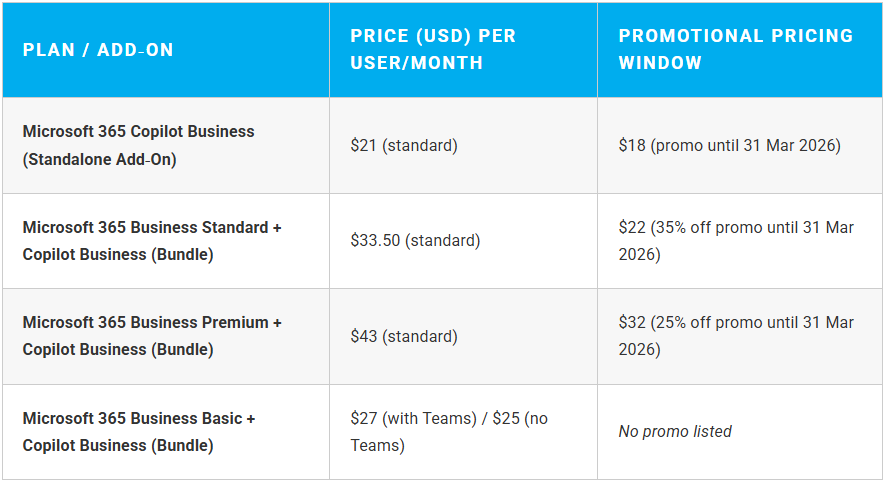Image resolution: width=886 pixels, height=483 pixels.
Task: Click the $22 promotional price amount
Action: click(x=632, y=228)
